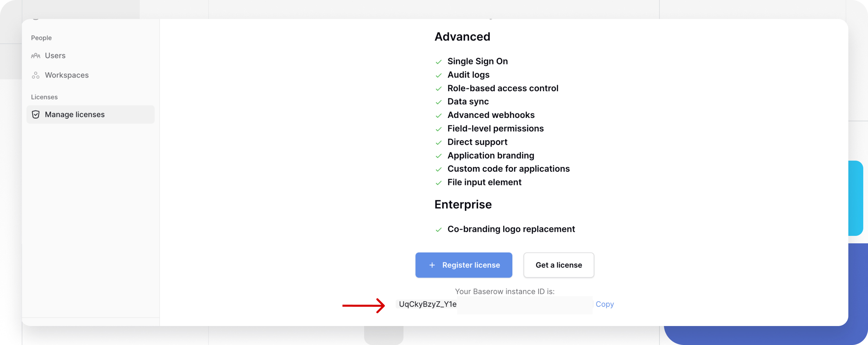The height and width of the screenshot is (345, 868).
Task: Click the checkmark next to Co-branding logo replacement
Action: pos(438,230)
